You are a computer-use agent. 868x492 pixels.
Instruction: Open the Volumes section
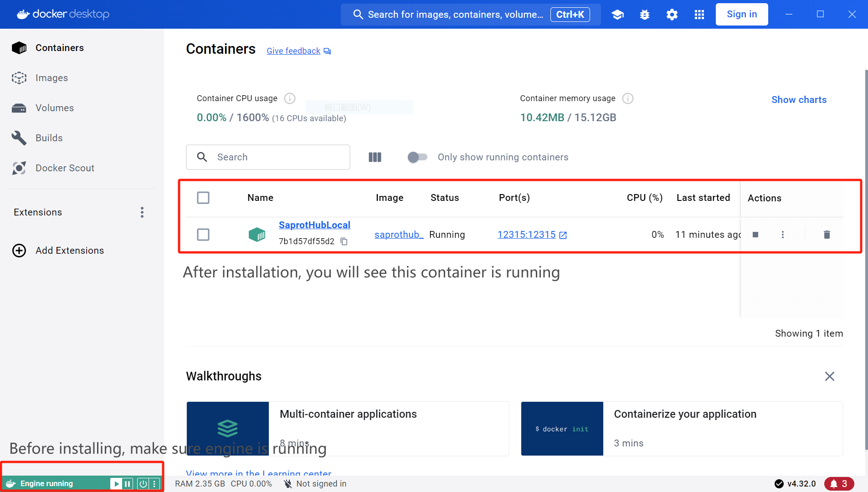[54, 108]
